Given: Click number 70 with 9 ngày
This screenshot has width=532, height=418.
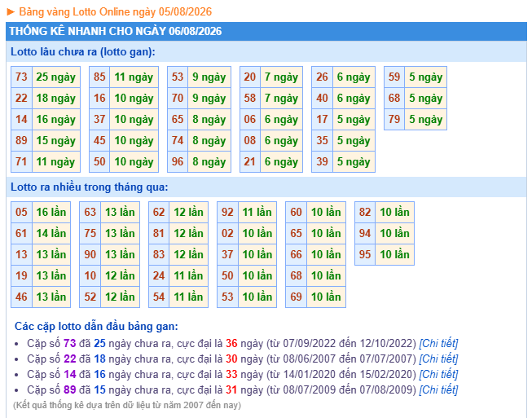Looking at the screenshot, I should (x=178, y=98).
